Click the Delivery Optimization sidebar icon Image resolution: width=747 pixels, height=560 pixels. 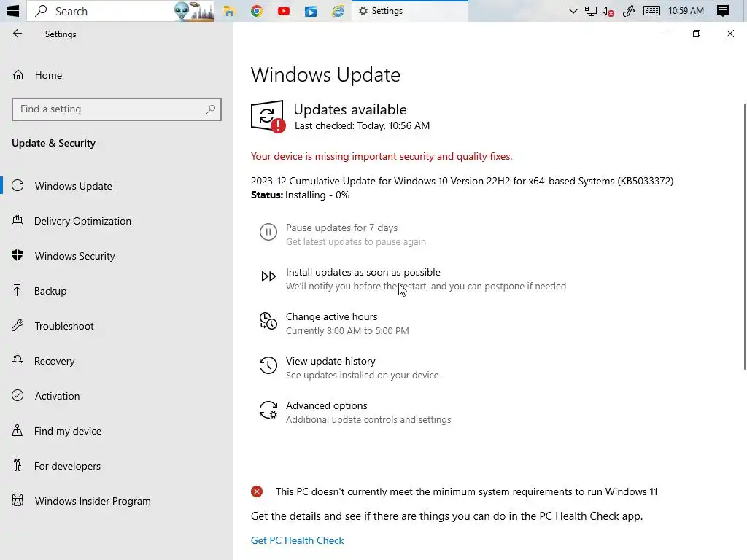point(18,220)
